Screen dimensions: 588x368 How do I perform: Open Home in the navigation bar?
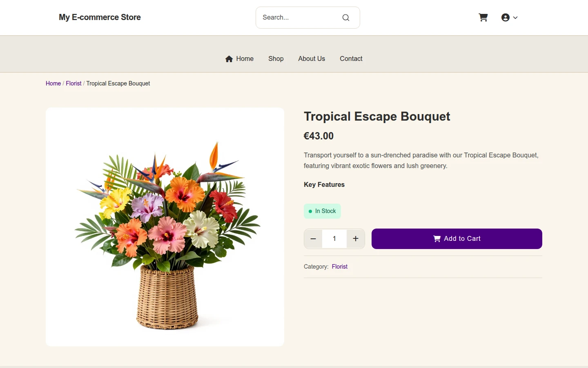[x=239, y=58]
